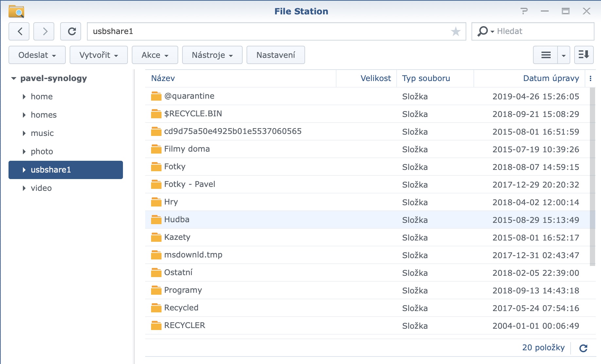
Task: Expand the photo folder in the sidebar
Action: (x=24, y=151)
